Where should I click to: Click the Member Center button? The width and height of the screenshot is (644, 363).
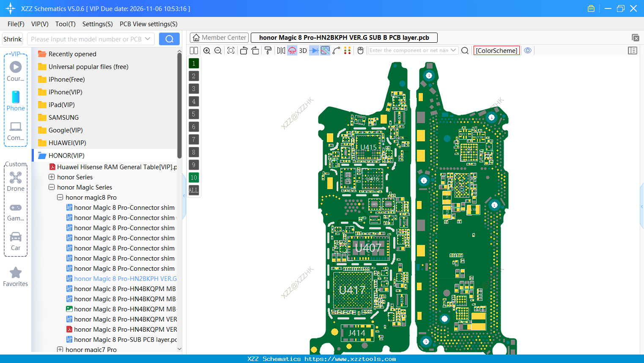click(x=219, y=37)
